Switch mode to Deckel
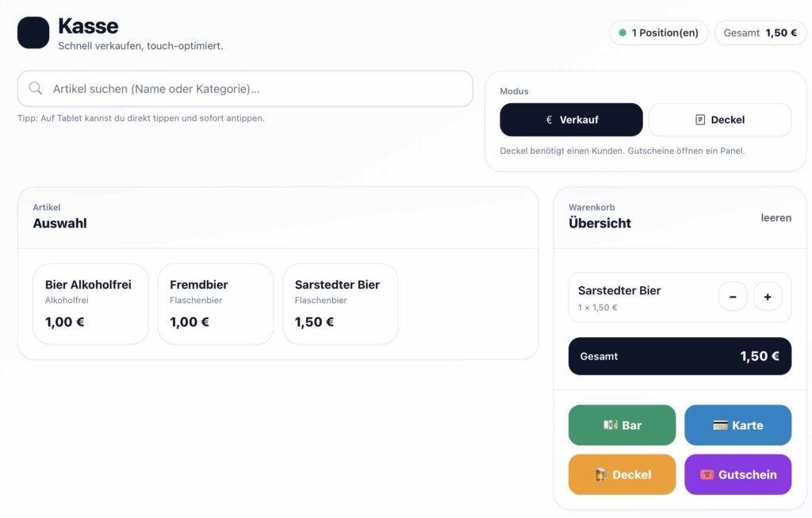 point(720,120)
